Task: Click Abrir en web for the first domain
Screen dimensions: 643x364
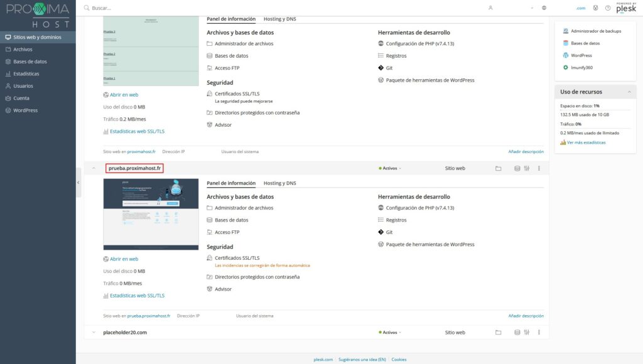Action: (121, 95)
